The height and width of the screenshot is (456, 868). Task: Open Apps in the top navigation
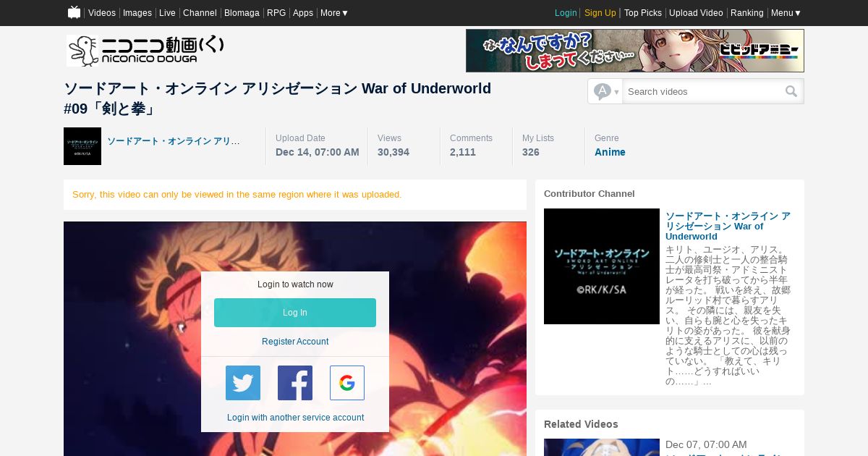click(303, 13)
